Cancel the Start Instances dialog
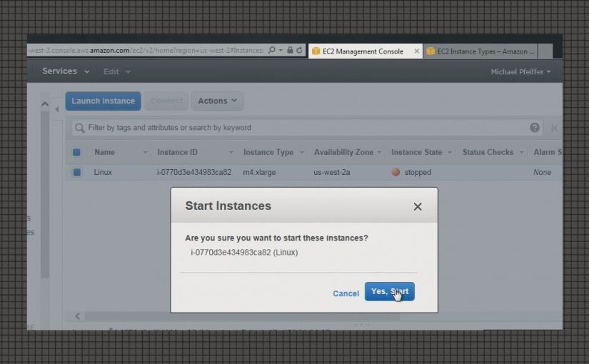589x364 pixels. coord(346,293)
